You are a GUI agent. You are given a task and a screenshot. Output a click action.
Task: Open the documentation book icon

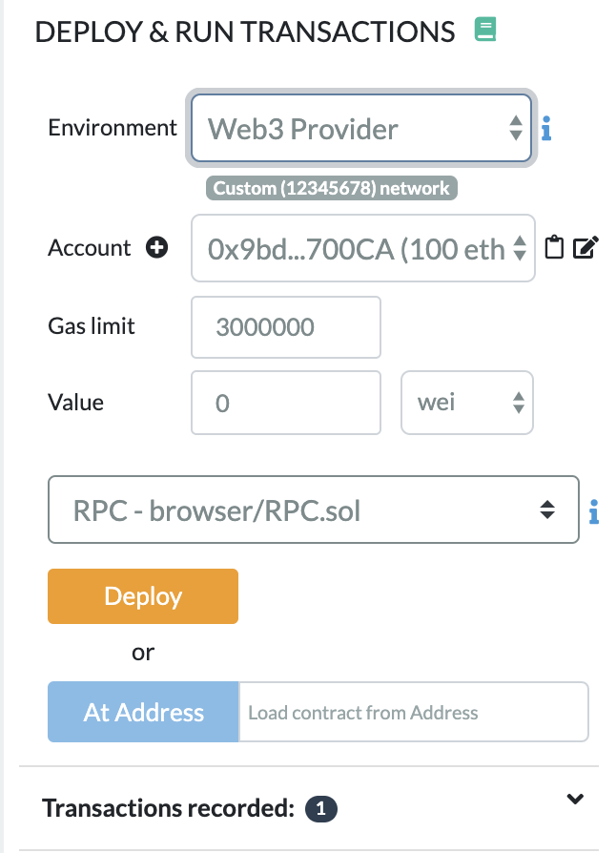click(x=484, y=31)
